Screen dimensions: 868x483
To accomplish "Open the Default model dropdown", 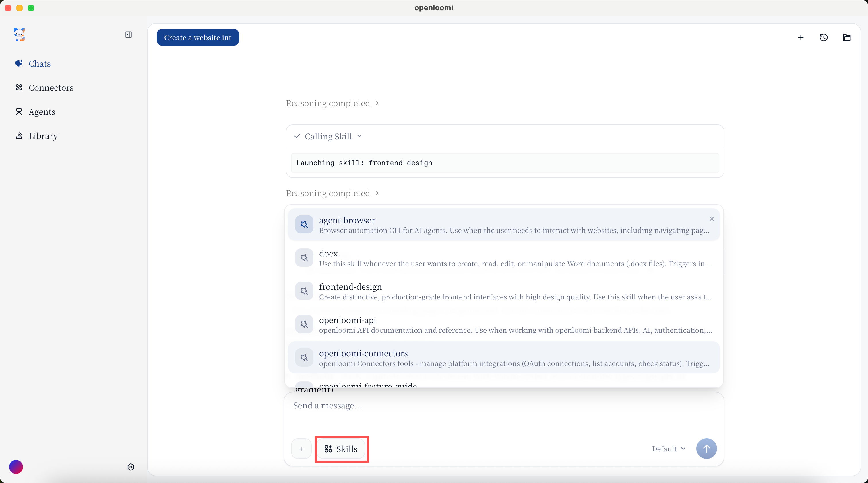I will (x=669, y=449).
